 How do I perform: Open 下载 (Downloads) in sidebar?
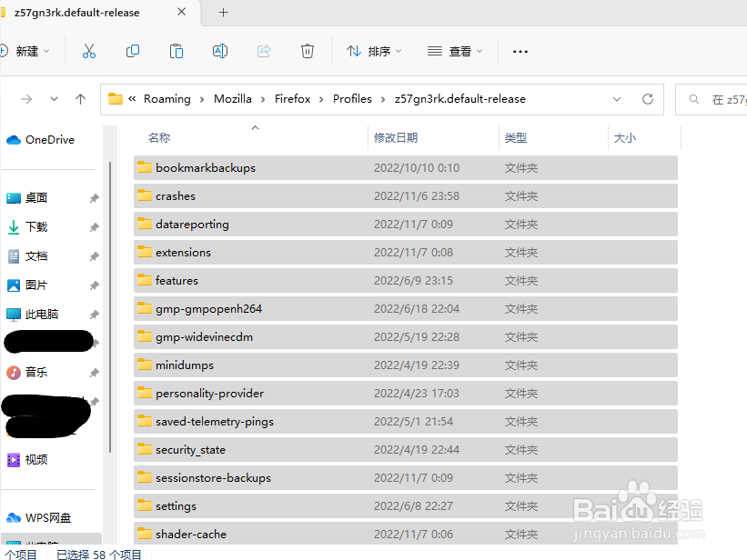(x=27, y=227)
